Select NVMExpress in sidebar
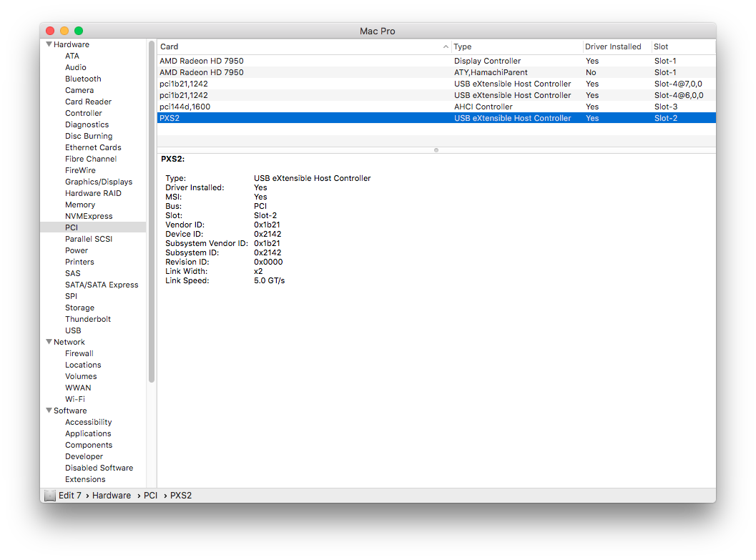 89,216
